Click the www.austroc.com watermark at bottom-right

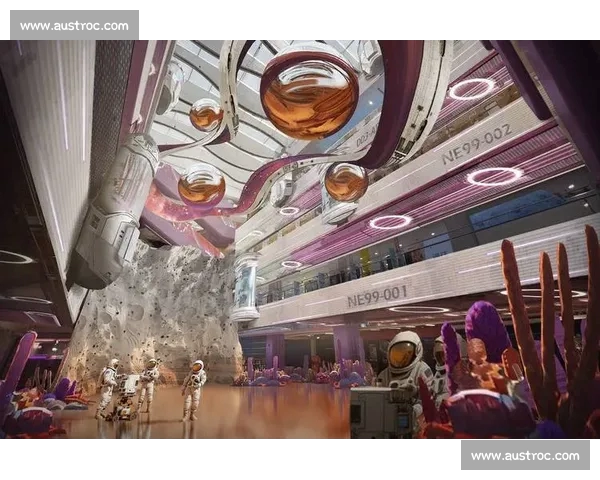524,455
